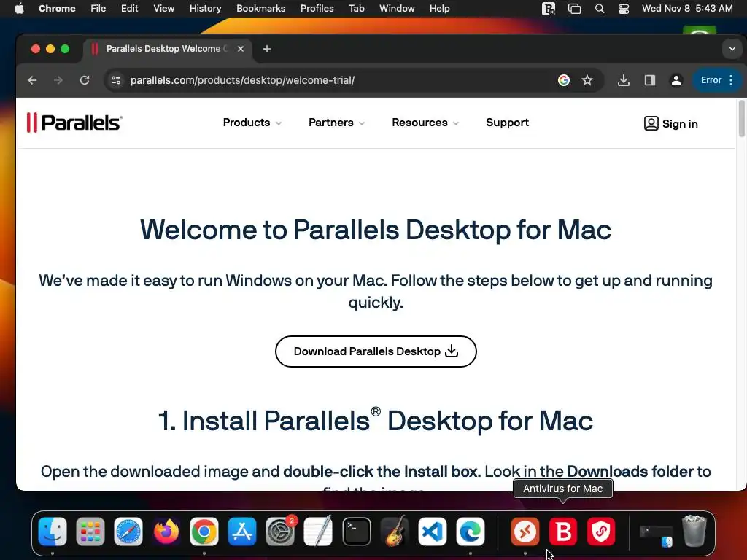747x560 pixels.
Task: Open TextEdit from the dock
Action: tap(318, 532)
